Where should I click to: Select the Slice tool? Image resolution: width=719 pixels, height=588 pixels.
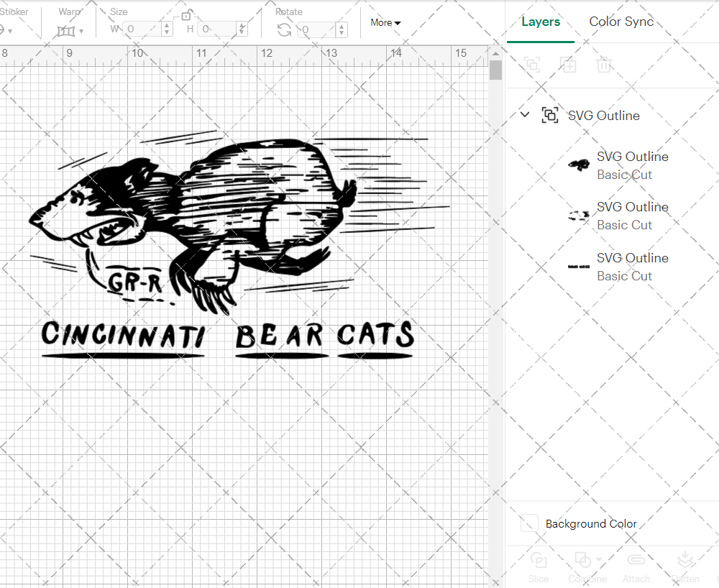click(x=539, y=566)
